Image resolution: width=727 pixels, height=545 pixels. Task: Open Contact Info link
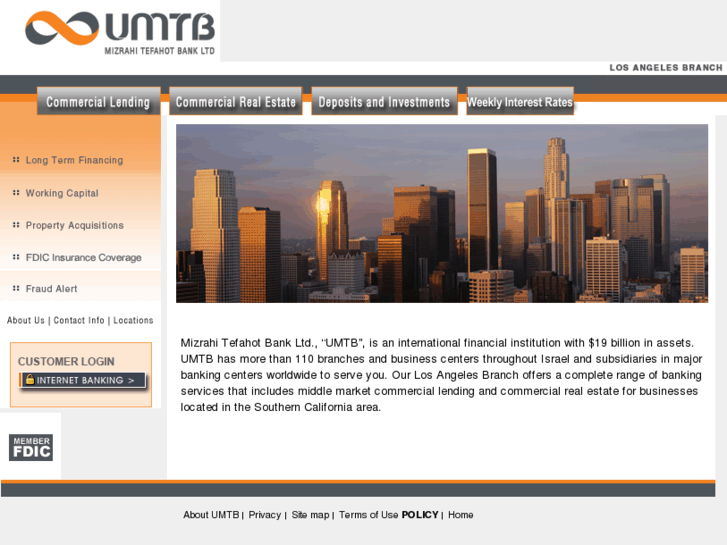tap(79, 320)
